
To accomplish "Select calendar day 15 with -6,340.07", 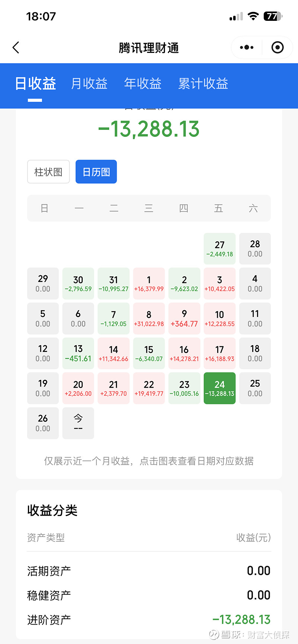I will 149,353.
